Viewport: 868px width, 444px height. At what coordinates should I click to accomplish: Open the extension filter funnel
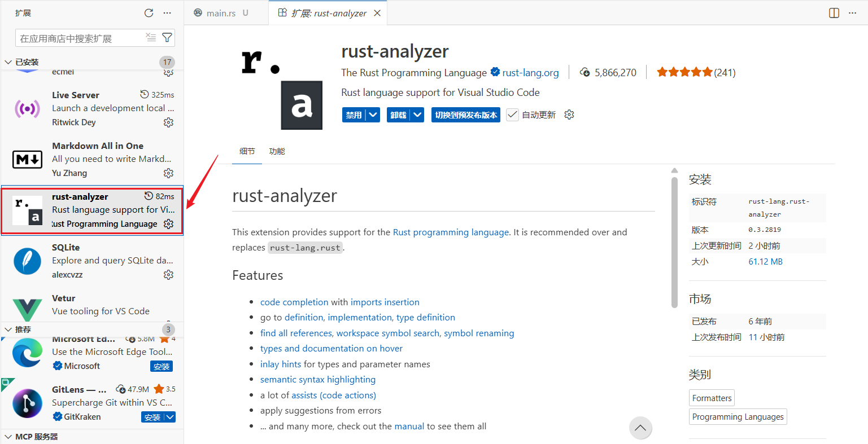[167, 37]
